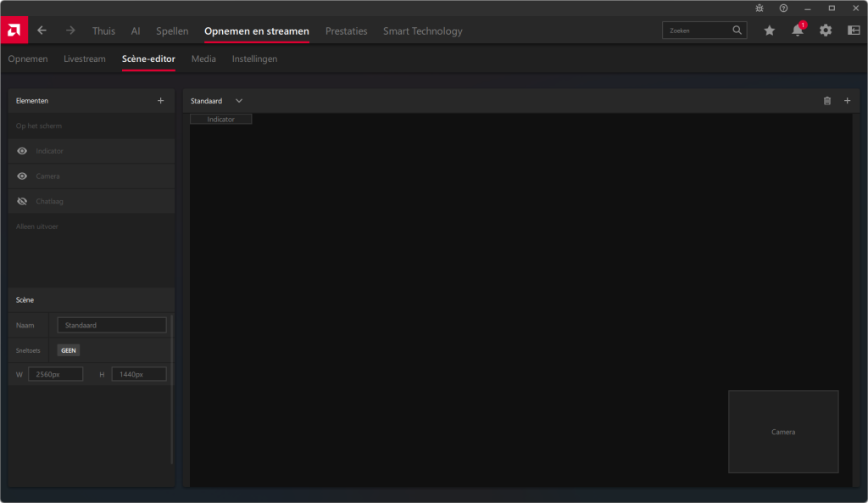
Task: Hide the Camera element
Action: tap(22, 176)
